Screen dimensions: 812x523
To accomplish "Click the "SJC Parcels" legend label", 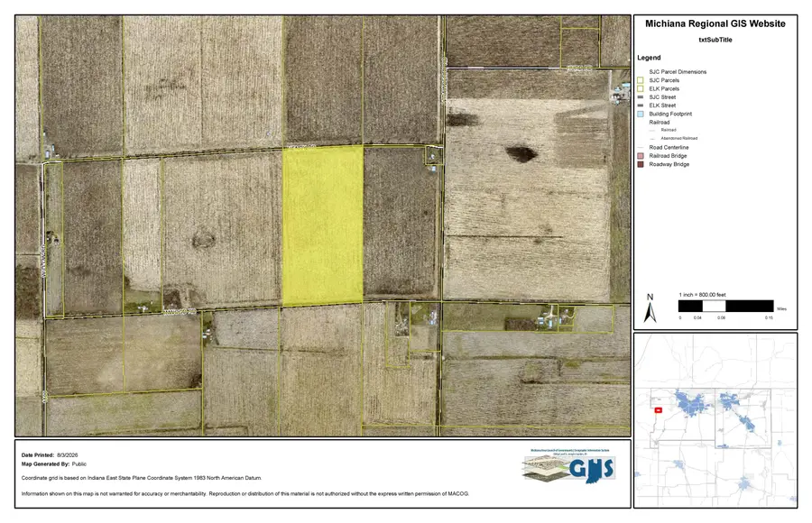I will pos(664,80).
